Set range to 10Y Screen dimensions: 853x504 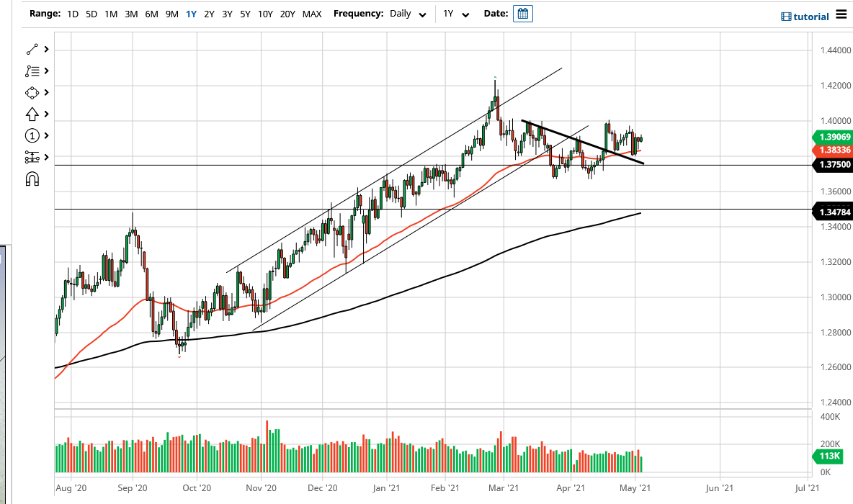click(x=265, y=14)
